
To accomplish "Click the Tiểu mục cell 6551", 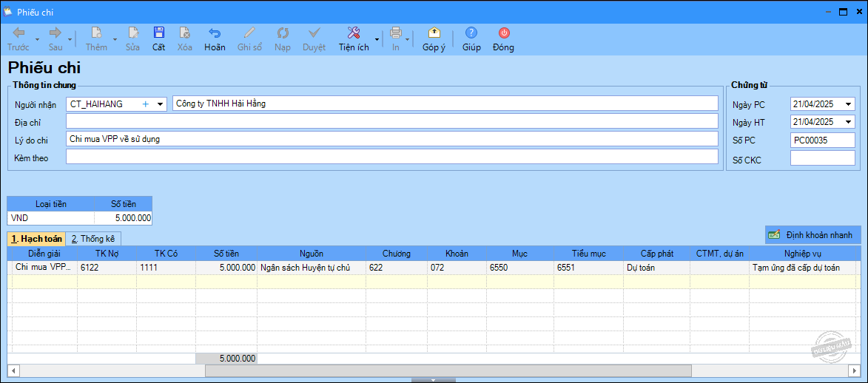I will click(x=589, y=268).
